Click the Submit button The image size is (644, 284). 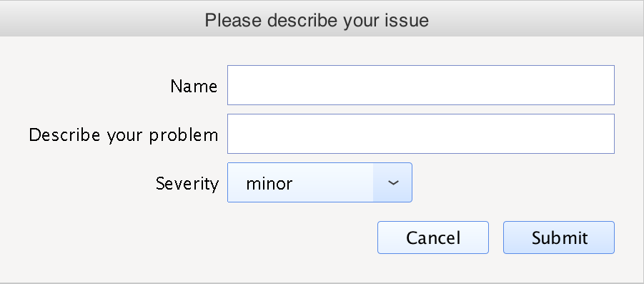coord(558,238)
